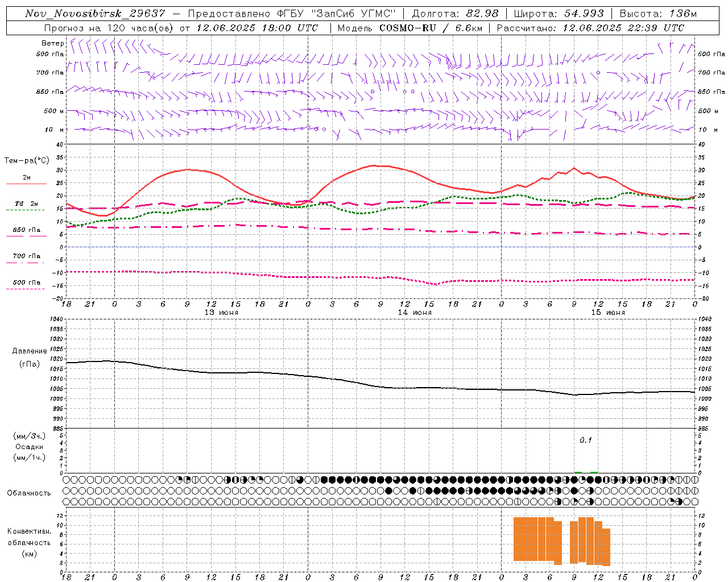Click 'Прогноз на 120 часа(ов)' forecast text
This screenshot has width=728, height=582.
coord(109,28)
